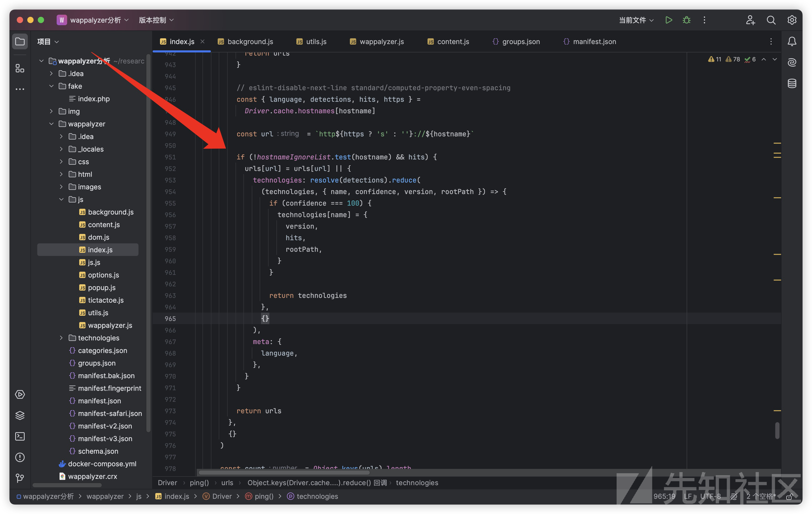Open Code With Me add-user icon
Image resolution: width=812 pixels, height=514 pixels.
point(750,20)
